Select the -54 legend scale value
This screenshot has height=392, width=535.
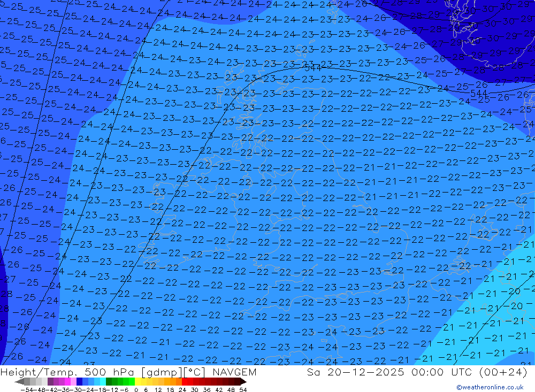click(27, 390)
